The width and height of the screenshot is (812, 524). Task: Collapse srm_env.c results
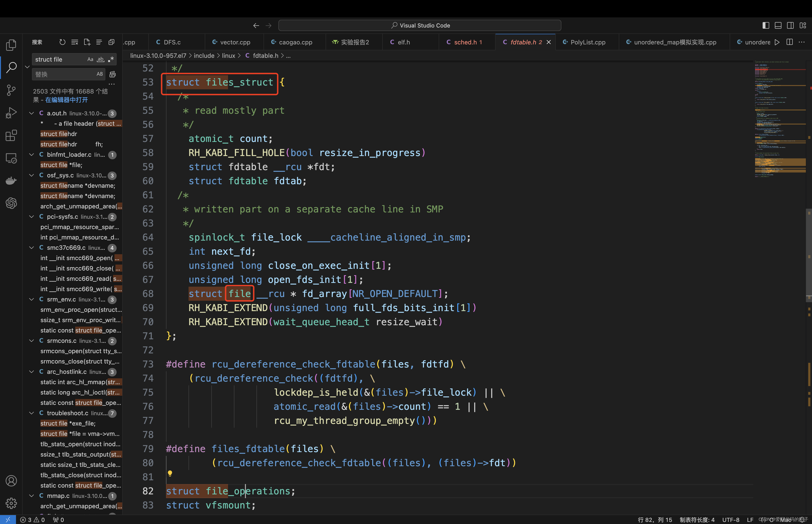pos(32,299)
